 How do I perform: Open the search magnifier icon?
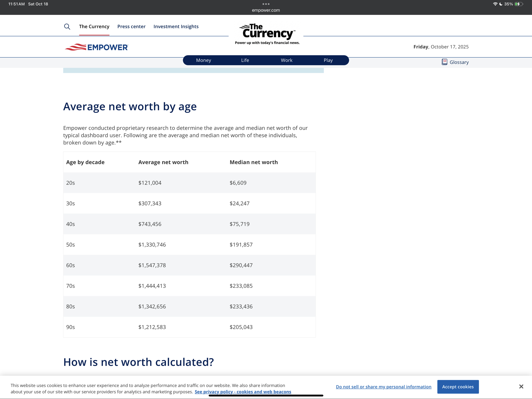[67, 27]
